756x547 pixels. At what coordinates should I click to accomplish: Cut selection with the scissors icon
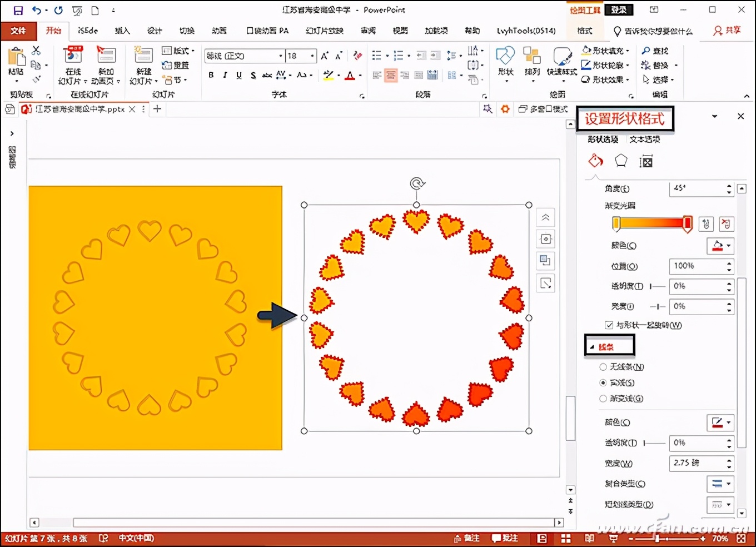pyautogui.click(x=37, y=51)
